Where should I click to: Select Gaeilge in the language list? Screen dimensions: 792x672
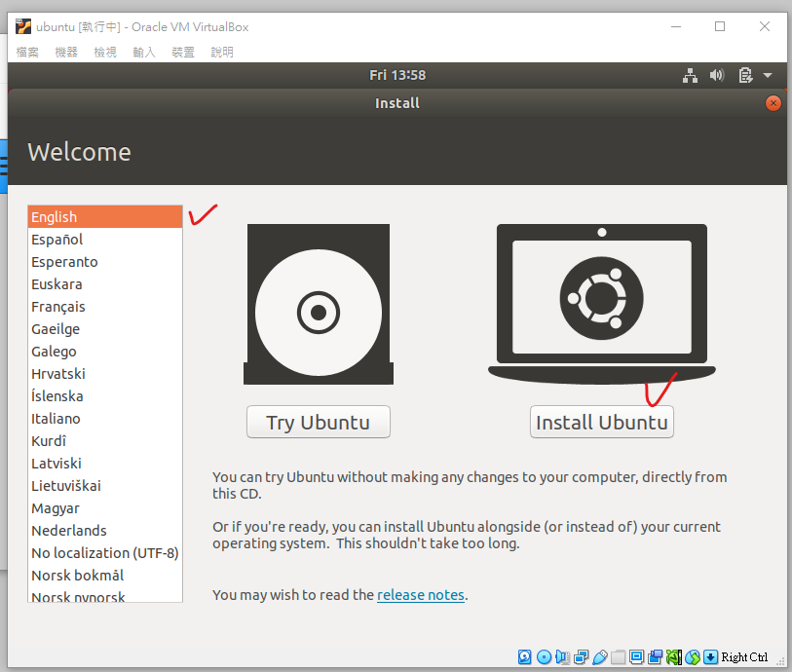[x=105, y=328]
